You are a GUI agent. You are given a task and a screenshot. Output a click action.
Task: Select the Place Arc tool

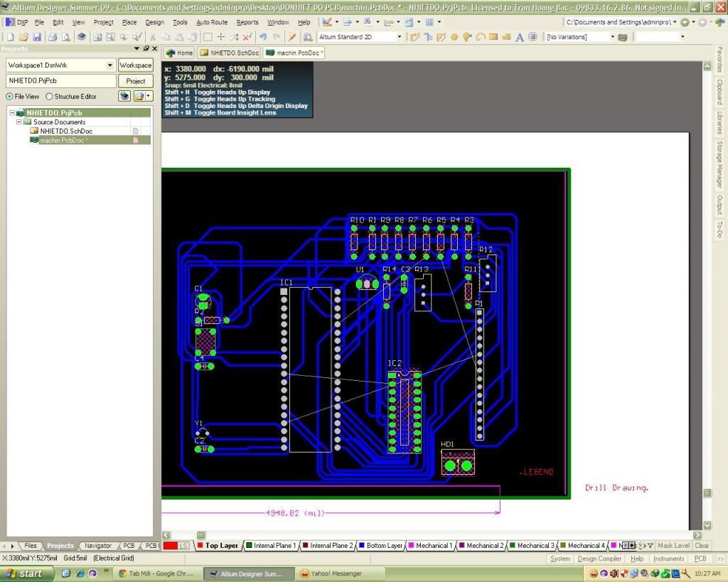pos(481,37)
